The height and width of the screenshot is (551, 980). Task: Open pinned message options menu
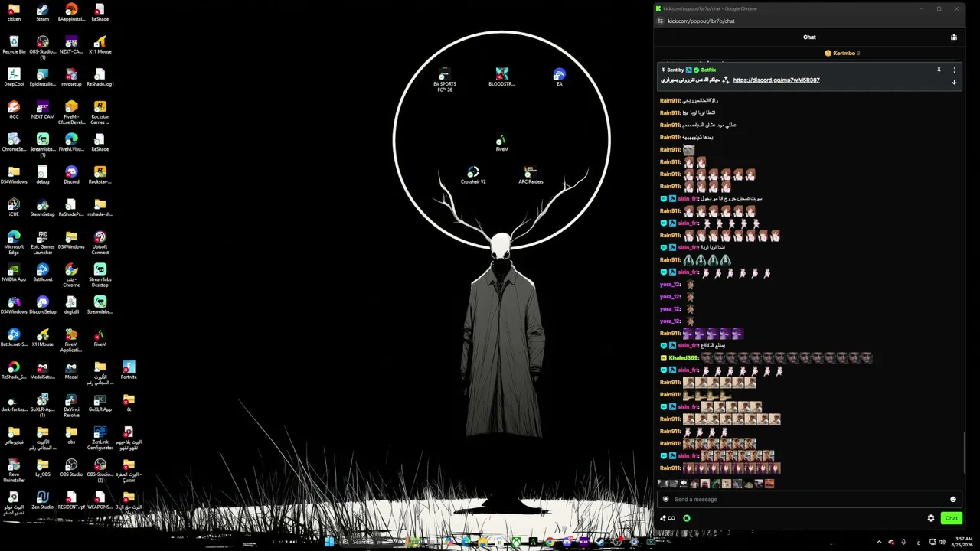click(x=954, y=70)
